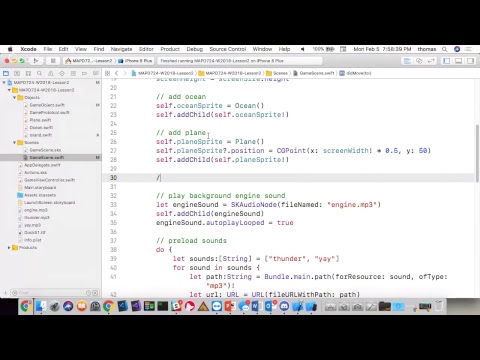Click the Run (play) button in toolbar

click(36, 61)
